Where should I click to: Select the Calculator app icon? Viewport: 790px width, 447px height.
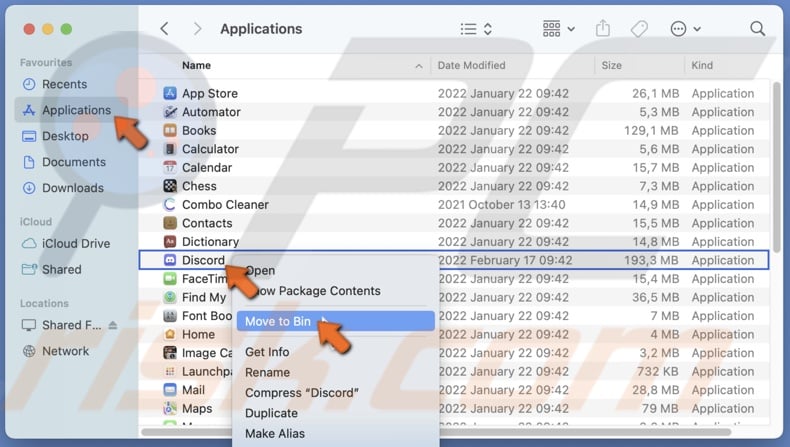coord(170,149)
